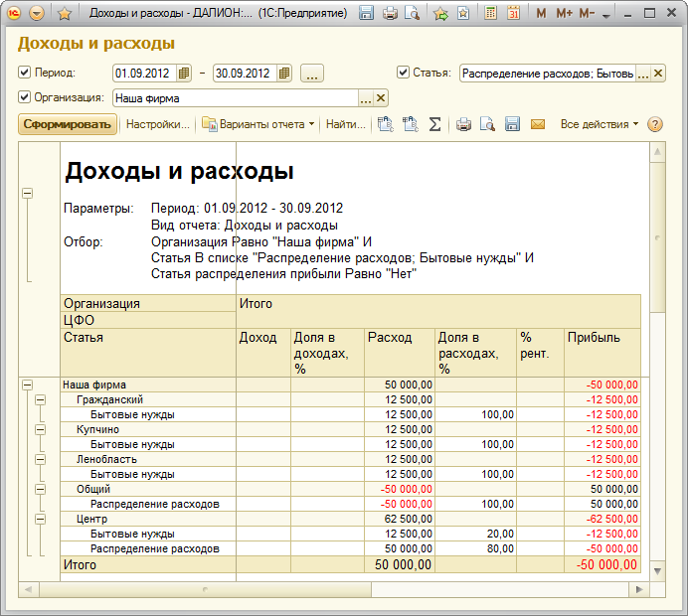688x616 pixels.
Task: Open Все действия dropdown menu
Action: coord(600,124)
